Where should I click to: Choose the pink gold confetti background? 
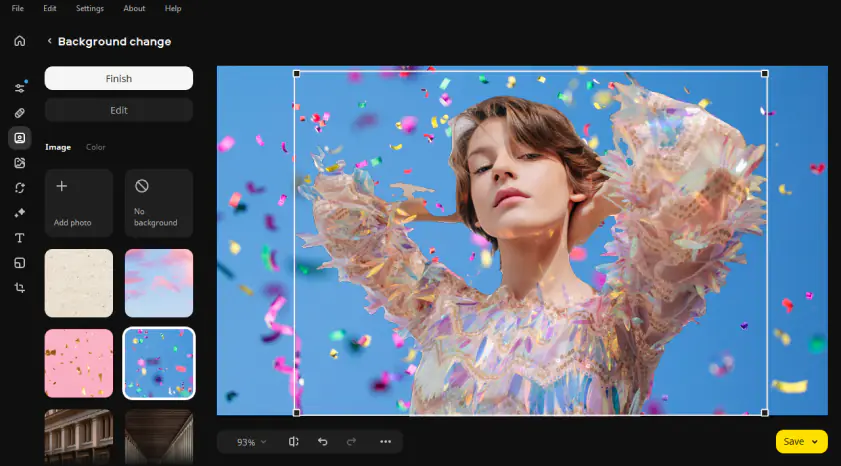click(x=79, y=364)
